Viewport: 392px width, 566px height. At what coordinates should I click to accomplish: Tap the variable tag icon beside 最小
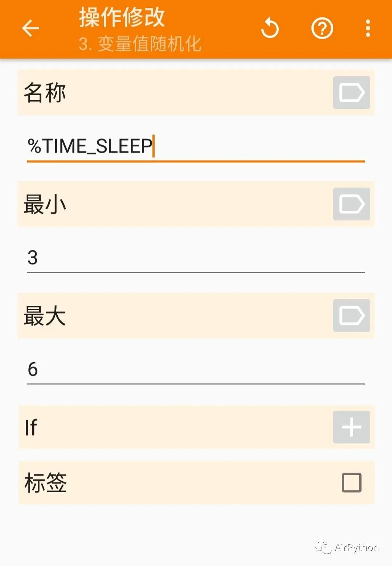351,204
